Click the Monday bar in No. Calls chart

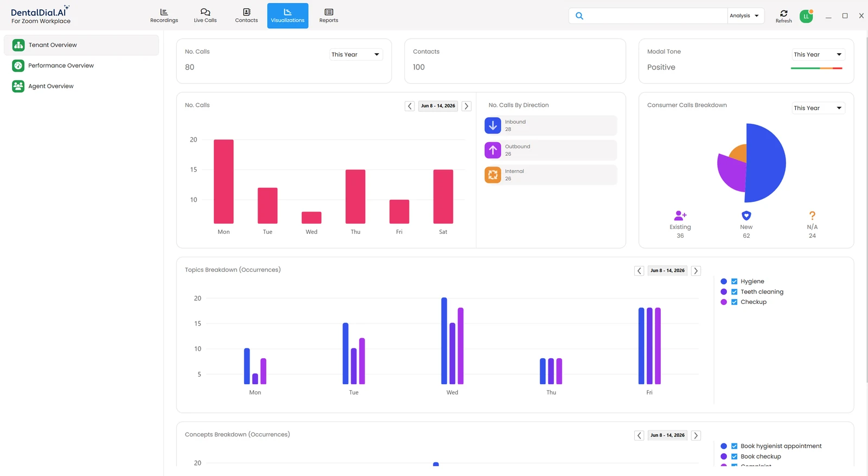pyautogui.click(x=224, y=181)
